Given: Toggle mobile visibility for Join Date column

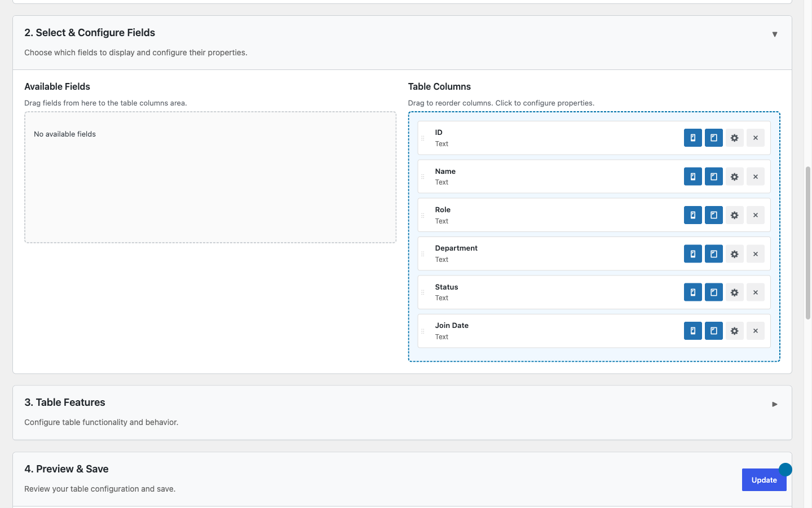Looking at the screenshot, I should [x=692, y=331].
